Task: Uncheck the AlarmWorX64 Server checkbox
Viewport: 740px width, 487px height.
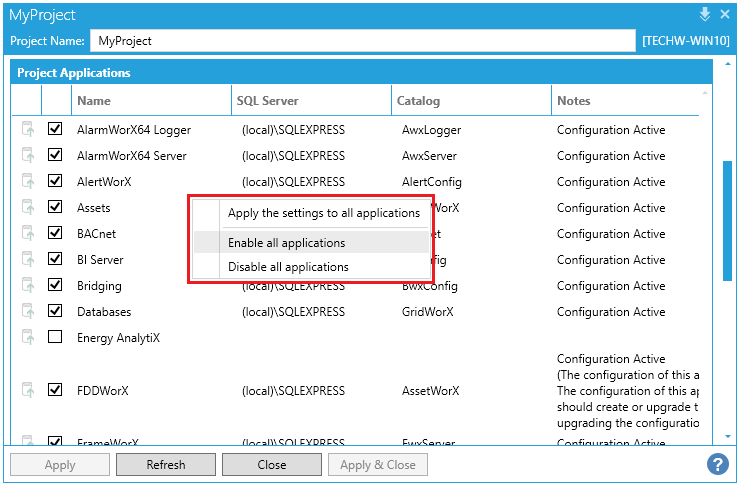Action: pyautogui.click(x=55, y=156)
